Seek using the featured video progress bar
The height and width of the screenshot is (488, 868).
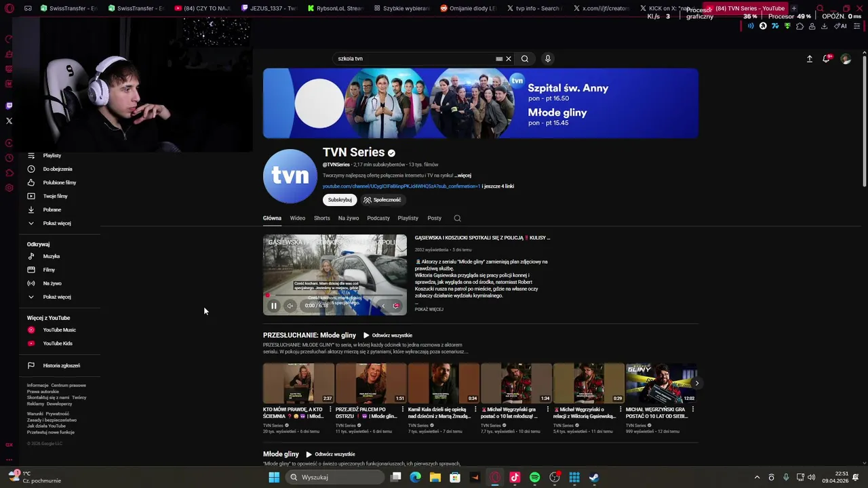click(x=335, y=296)
